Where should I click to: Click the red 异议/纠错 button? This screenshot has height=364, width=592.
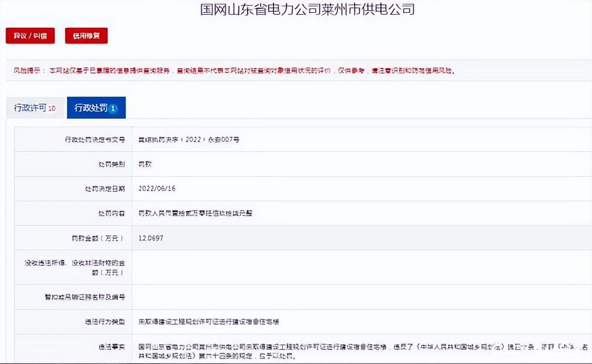pos(30,36)
